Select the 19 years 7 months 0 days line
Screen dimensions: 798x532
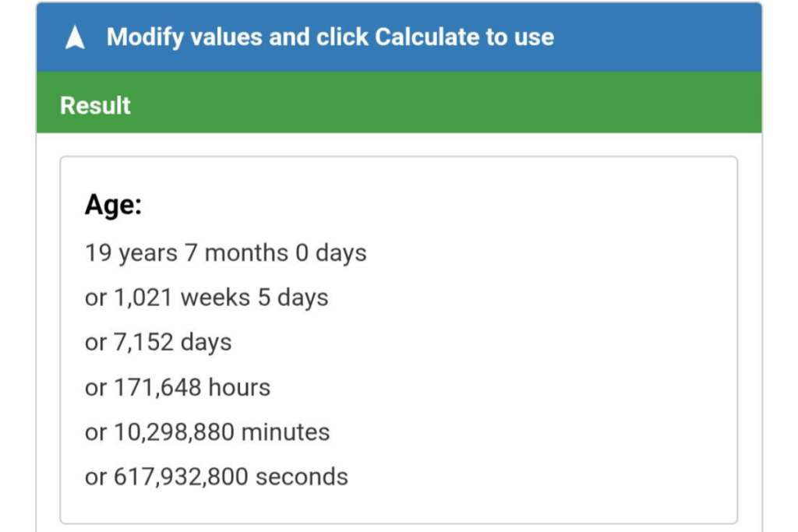224,252
